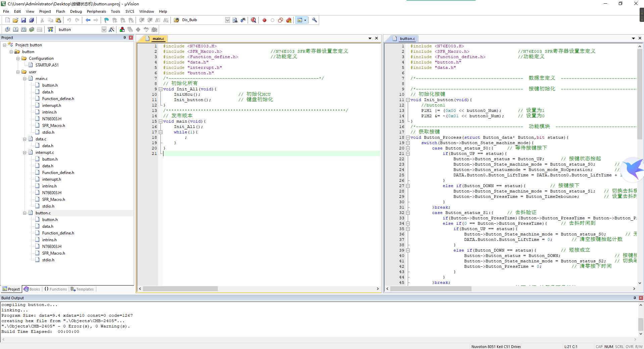Image resolution: width=644 pixels, height=349 pixels.
Task: Open the Flash menu
Action: point(60,11)
